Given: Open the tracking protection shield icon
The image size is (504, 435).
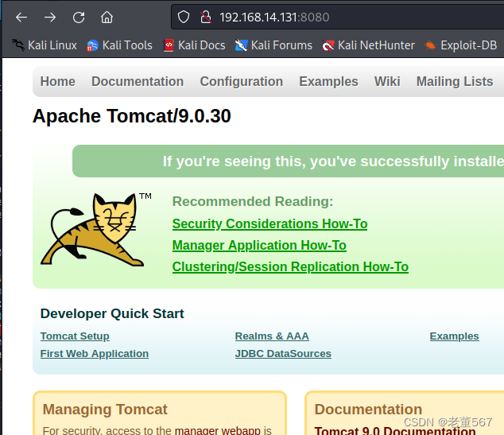Looking at the screenshot, I should (184, 17).
